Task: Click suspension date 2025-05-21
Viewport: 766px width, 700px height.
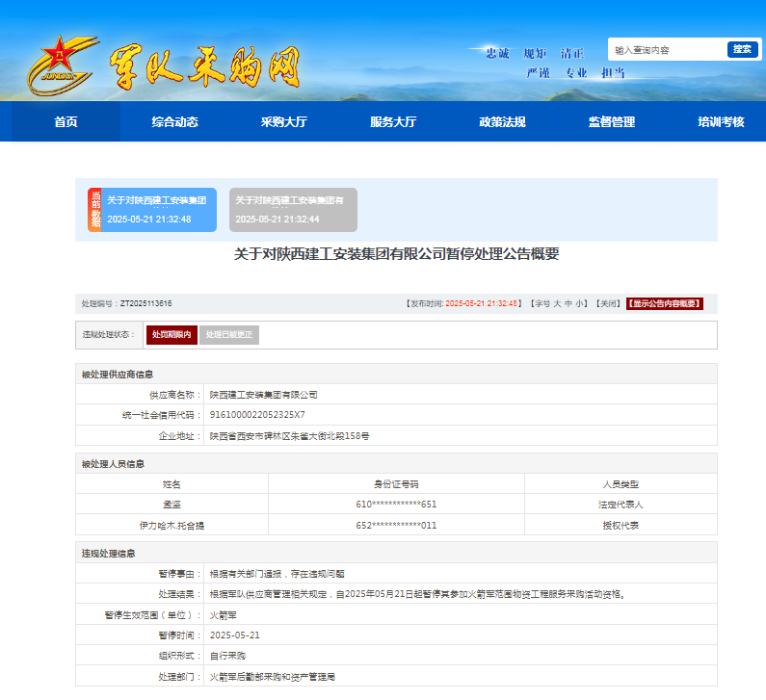Action: [x=235, y=635]
